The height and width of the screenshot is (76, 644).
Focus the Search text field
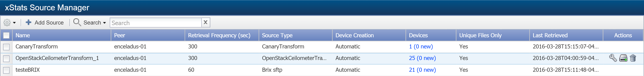156,23
